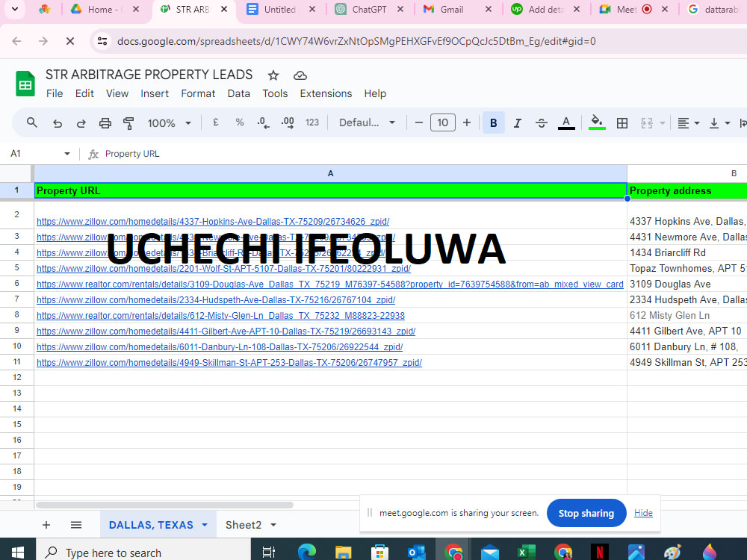Toggle italic formatting
The image size is (747, 560).
518,123
